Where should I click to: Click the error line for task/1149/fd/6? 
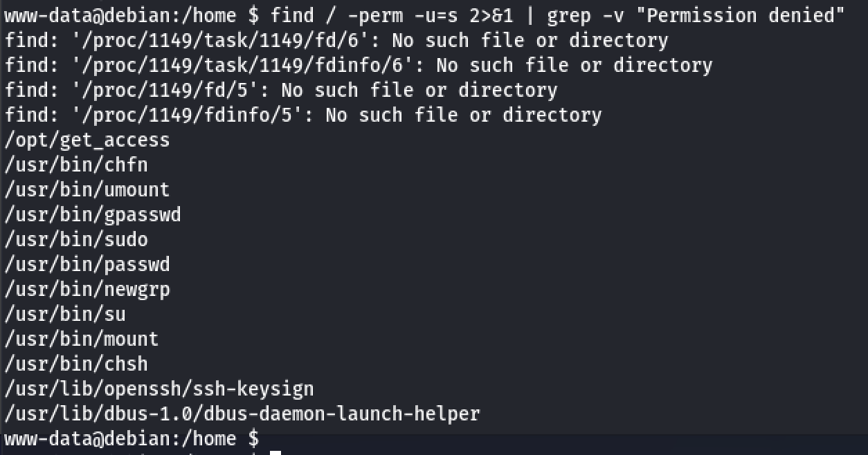pyautogui.click(x=336, y=41)
